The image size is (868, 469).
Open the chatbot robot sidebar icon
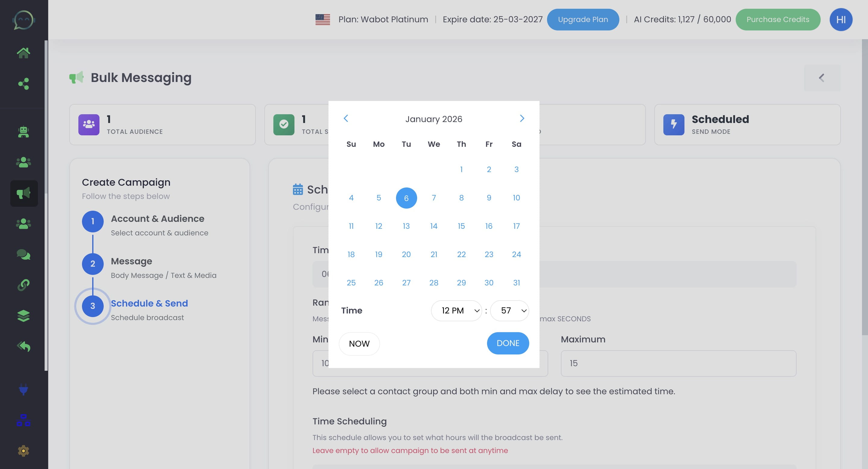pos(23,132)
